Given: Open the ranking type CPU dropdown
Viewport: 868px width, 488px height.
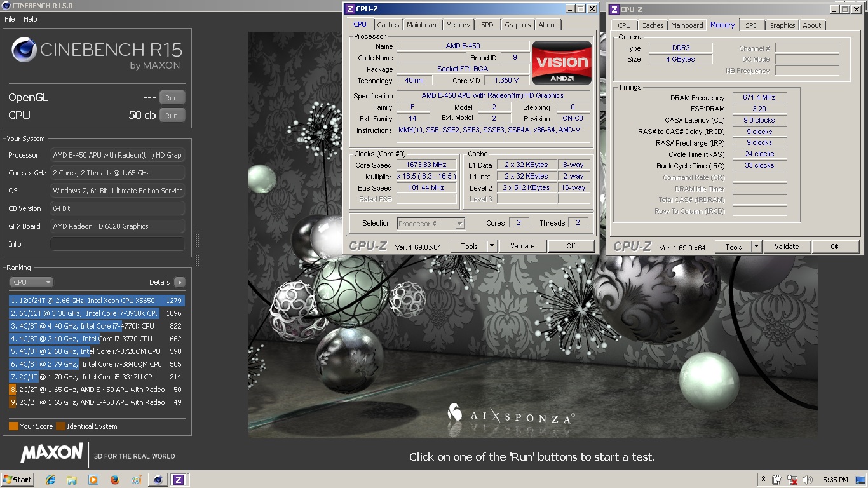Looking at the screenshot, I should tap(31, 282).
